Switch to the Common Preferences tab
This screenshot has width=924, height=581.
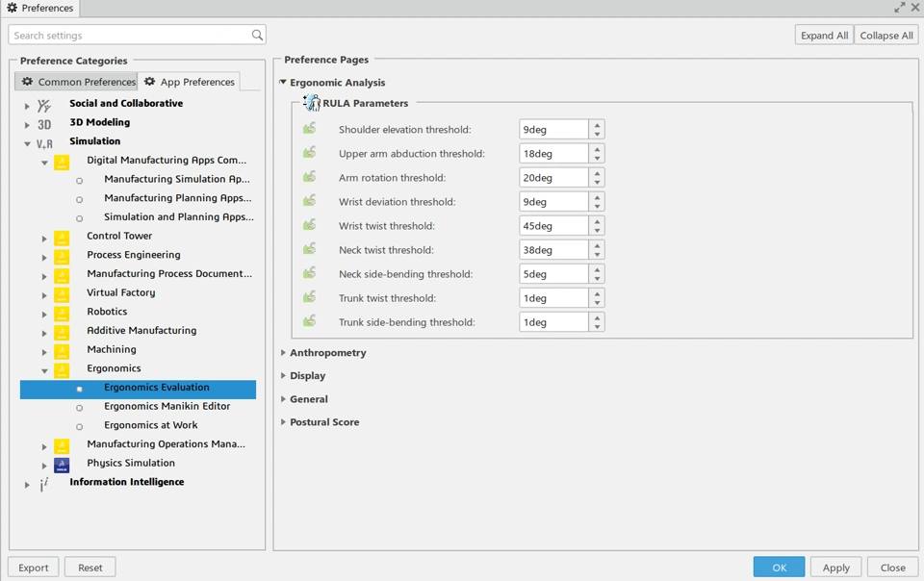[77, 82]
